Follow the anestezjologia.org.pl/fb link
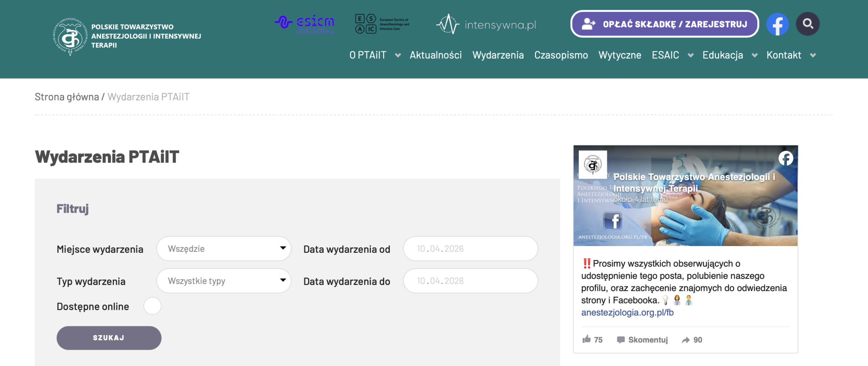 (627, 312)
